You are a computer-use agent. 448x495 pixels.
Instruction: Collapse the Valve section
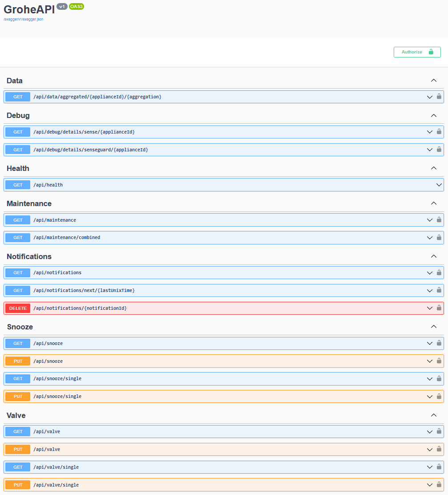click(434, 415)
